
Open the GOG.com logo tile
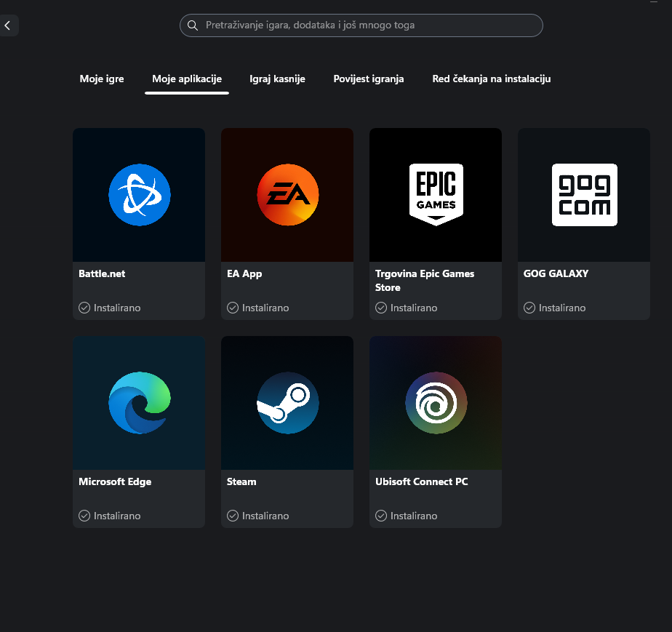coord(584,195)
